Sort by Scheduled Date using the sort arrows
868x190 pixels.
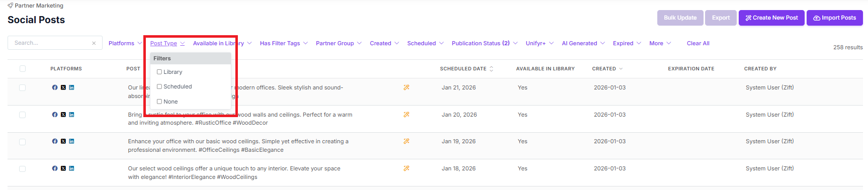491,69
